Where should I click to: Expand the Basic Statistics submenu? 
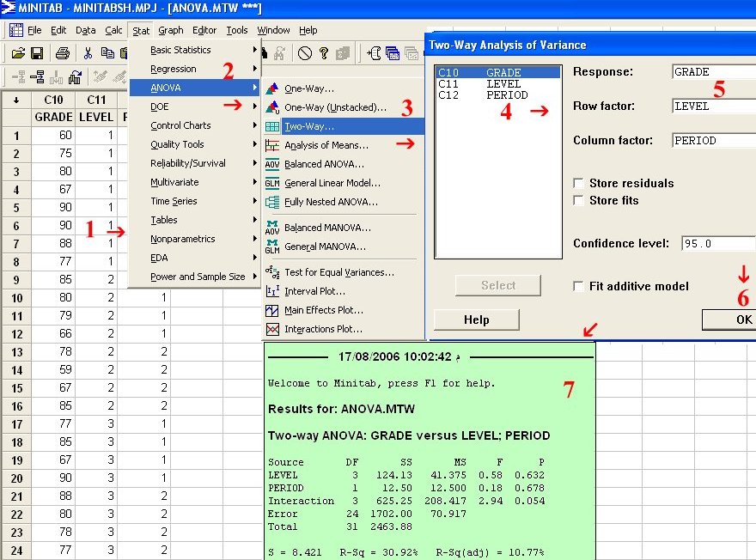(x=195, y=50)
